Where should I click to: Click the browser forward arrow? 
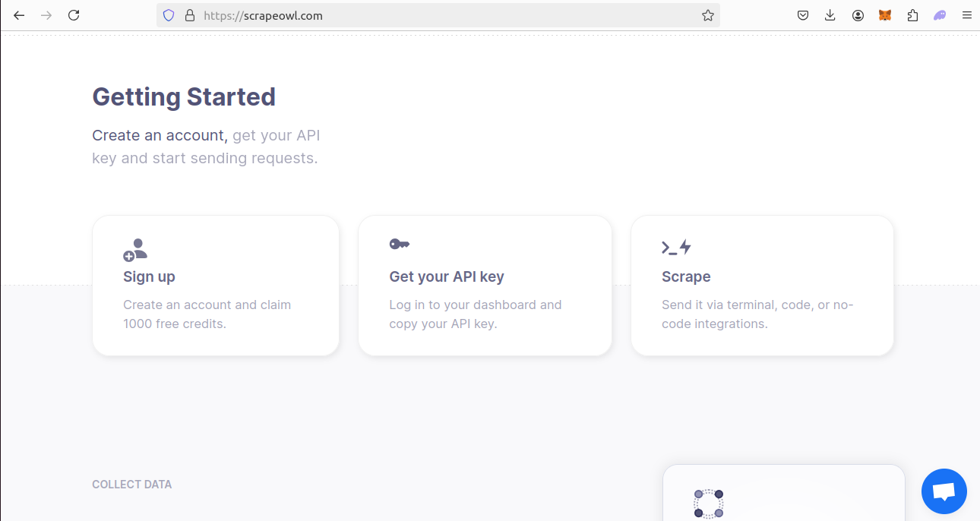46,15
